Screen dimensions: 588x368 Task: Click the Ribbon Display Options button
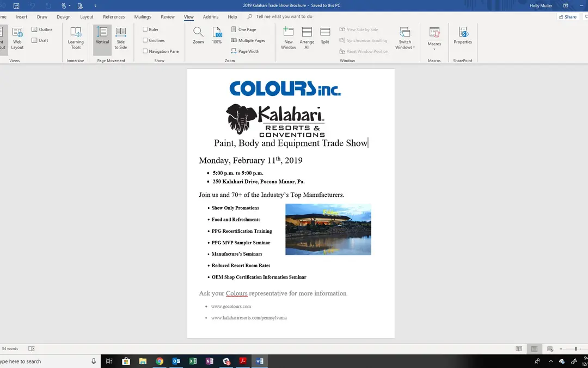point(566,5)
